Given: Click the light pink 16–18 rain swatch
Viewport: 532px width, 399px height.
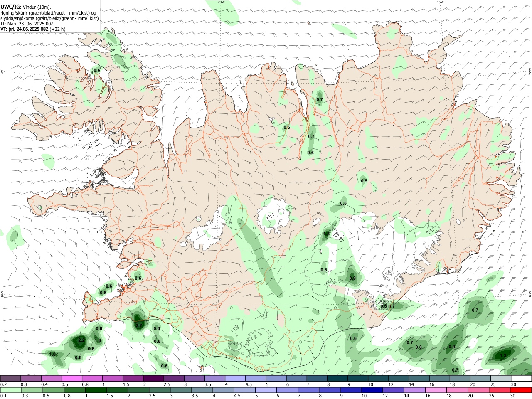Looking at the screenshot, I should click(436, 390).
